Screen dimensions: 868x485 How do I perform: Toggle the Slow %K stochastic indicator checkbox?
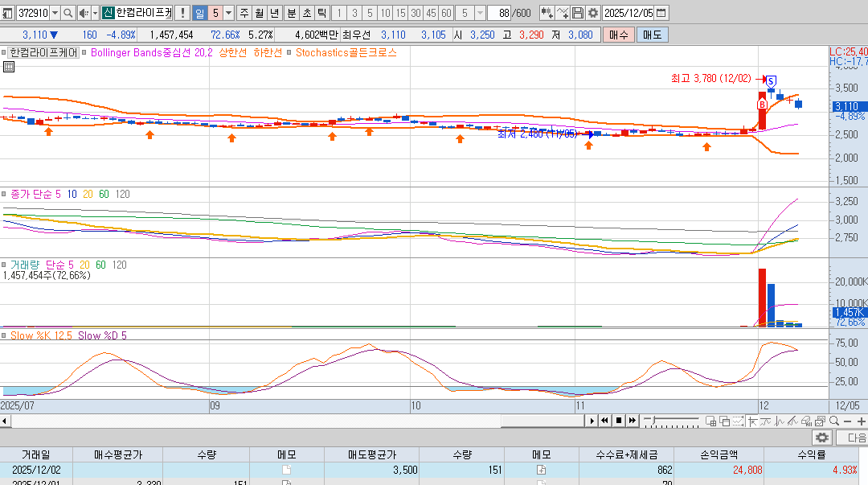[x=3, y=335]
